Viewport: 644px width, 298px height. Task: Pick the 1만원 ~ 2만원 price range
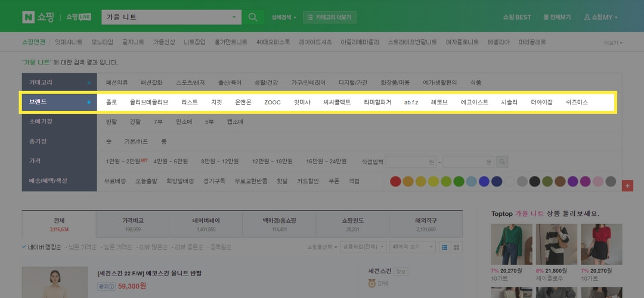pos(123,162)
